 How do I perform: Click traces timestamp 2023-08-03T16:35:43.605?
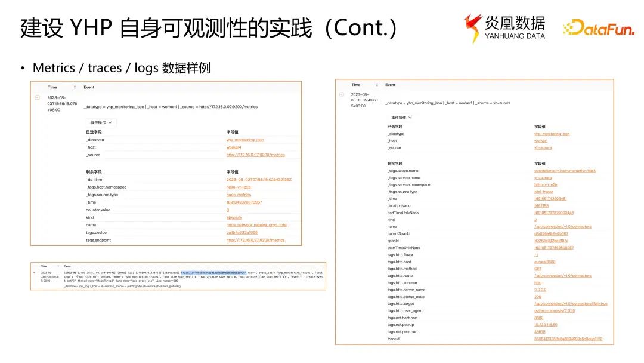[364, 100]
